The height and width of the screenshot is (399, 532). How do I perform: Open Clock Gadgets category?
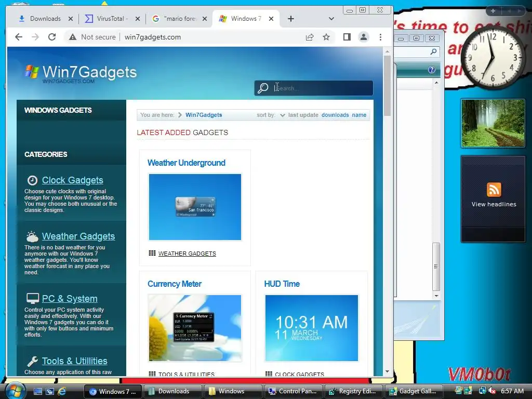pos(72,180)
